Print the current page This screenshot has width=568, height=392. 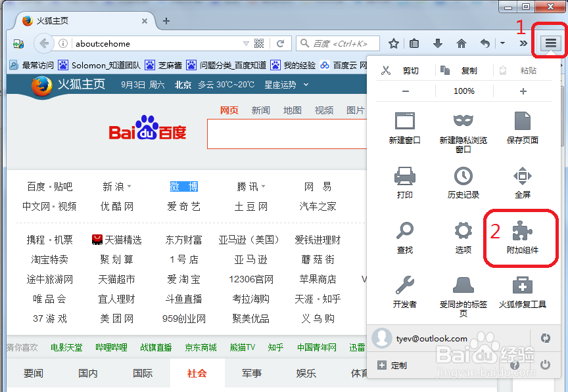click(405, 181)
